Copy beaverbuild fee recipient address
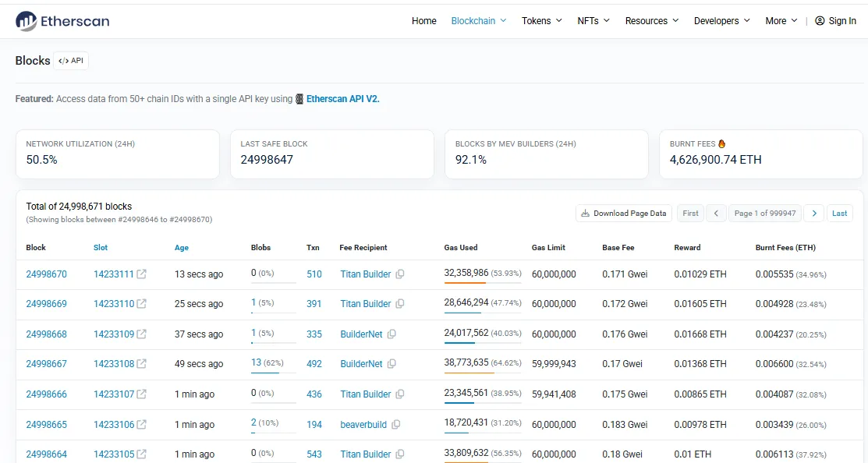Image resolution: width=868 pixels, height=463 pixels. 396,424
